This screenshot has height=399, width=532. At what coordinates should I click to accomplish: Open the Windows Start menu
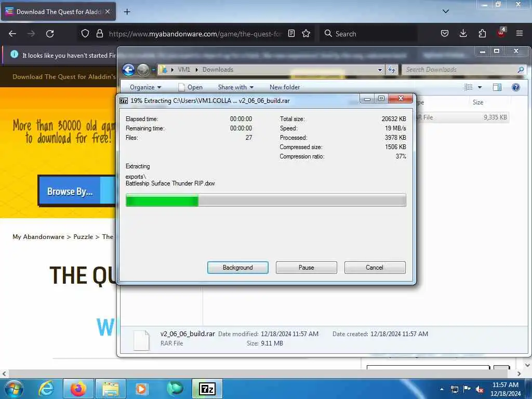coord(14,389)
